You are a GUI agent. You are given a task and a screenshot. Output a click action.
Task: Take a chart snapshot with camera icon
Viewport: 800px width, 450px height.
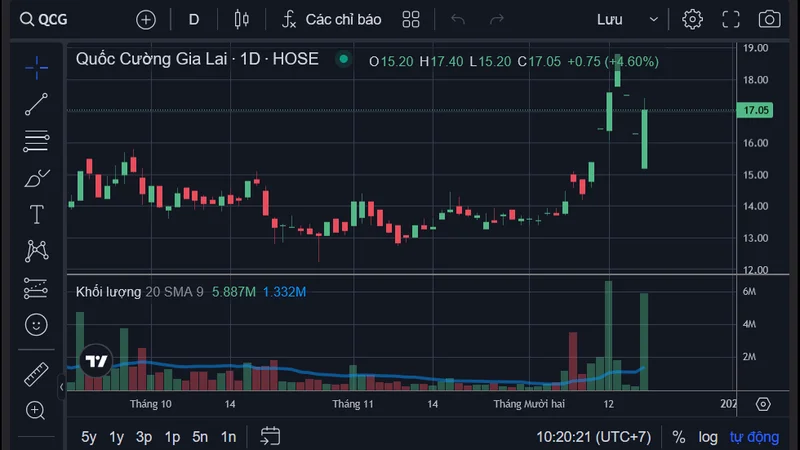pyautogui.click(x=769, y=19)
